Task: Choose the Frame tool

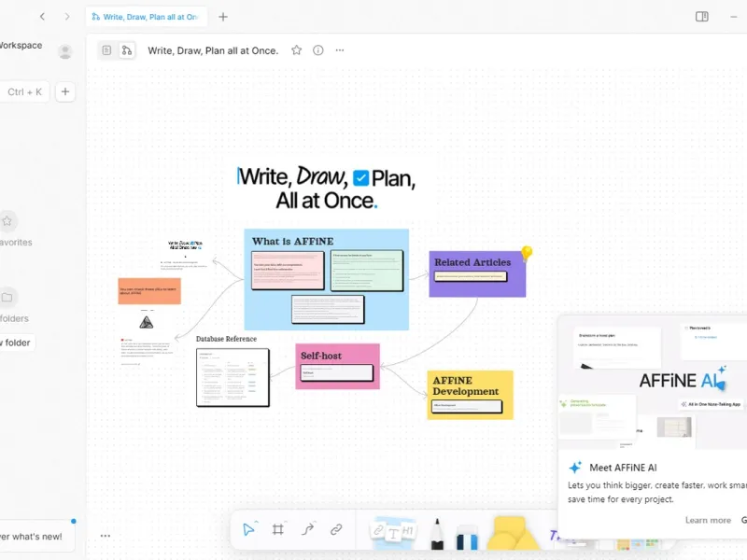Action: pos(277,529)
